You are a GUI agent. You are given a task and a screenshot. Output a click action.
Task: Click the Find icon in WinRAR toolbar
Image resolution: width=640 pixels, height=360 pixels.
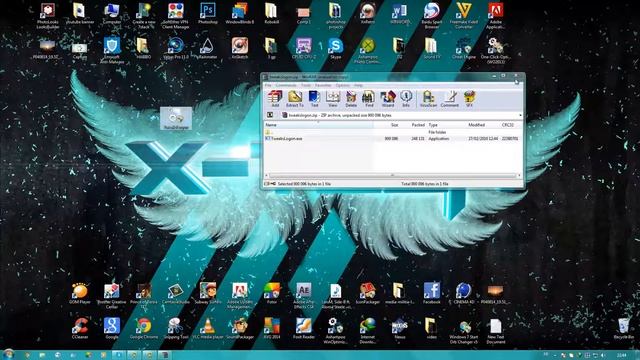(369, 99)
